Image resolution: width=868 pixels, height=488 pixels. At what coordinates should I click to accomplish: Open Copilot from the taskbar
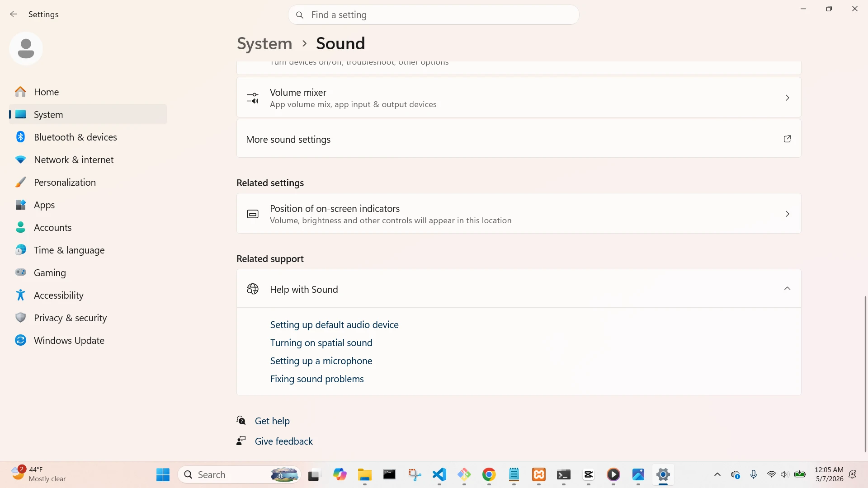coord(340,474)
